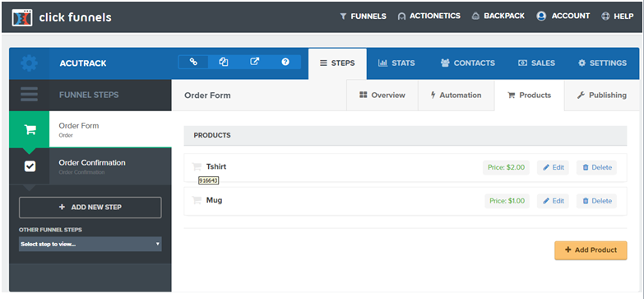644x299 pixels.
Task: Open the FUNNELS top menu
Action: click(x=363, y=16)
